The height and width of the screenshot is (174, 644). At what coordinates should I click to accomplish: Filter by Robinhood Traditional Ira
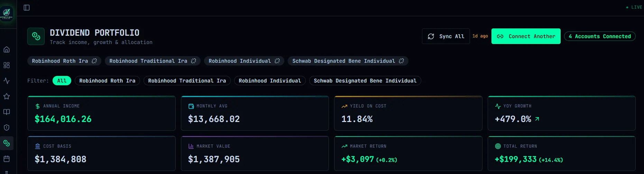click(x=187, y=81)
